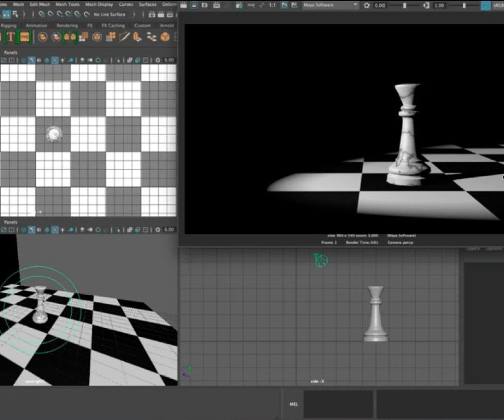Switch to the FX Caching shelf tab
Screen dimensions: 504x420
[x=113, y=26]
